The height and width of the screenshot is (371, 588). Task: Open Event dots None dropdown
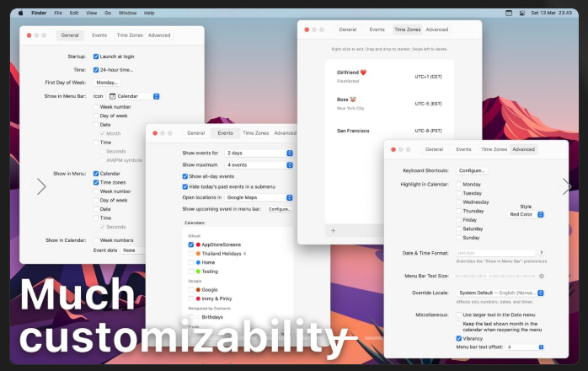click(x=133, y=250)
